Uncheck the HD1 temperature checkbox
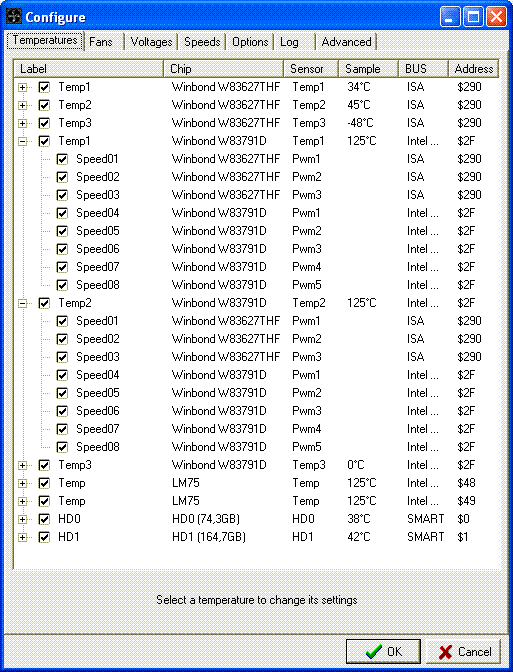Screen dimensions: 513x672 [x=44, y=537]
